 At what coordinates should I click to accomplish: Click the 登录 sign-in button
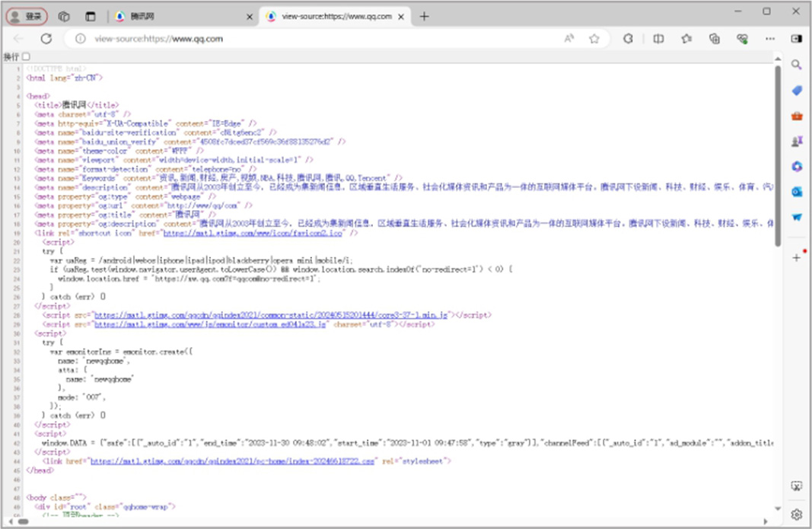[x=27, y=16]
